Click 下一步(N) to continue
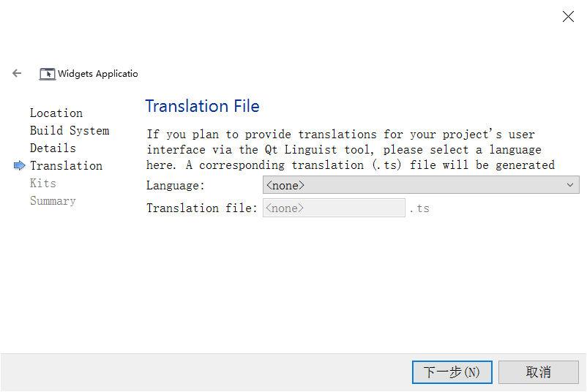This screenshot has width=587, height=392. tap(452, 372)
